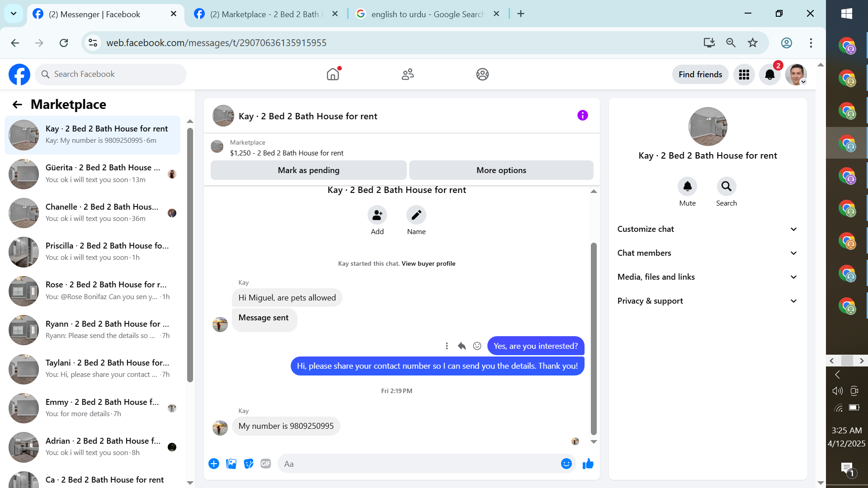
Task: Choose a GIF
Action: [x=266, y=464]
